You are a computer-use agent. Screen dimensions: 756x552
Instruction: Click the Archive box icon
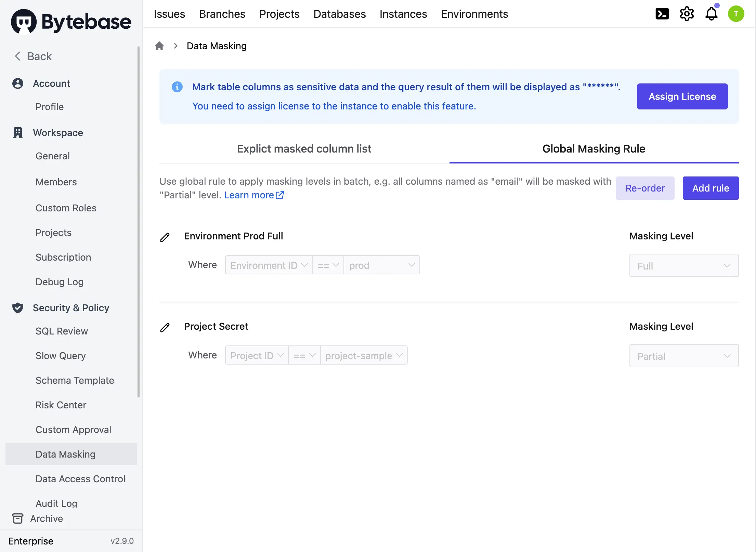(18, 518)
